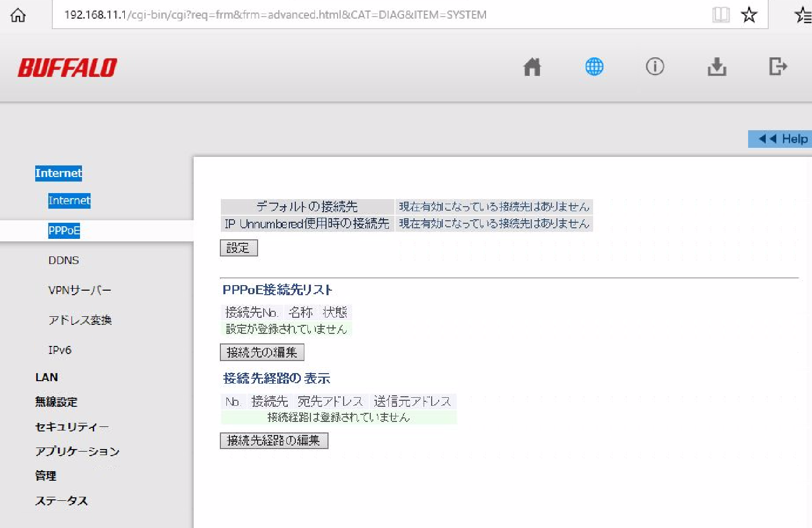Expand the Help panel
The width and height of the screenshot is (812, 528).
click(x=782, y=139)
